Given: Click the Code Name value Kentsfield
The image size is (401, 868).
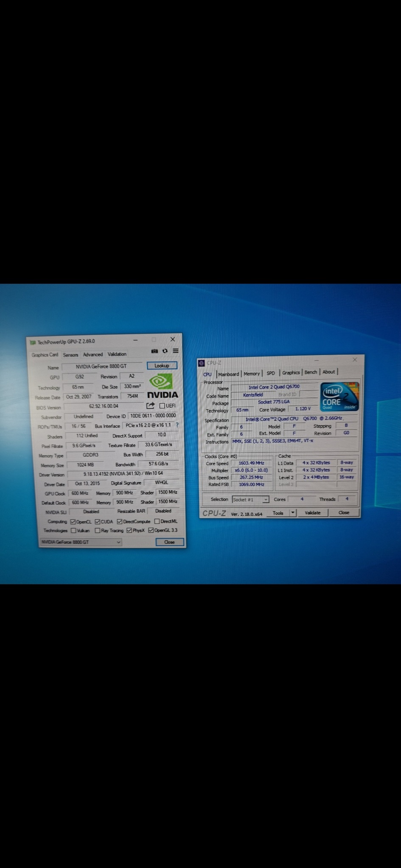Looking at the screenshot, I should (253, 395).
